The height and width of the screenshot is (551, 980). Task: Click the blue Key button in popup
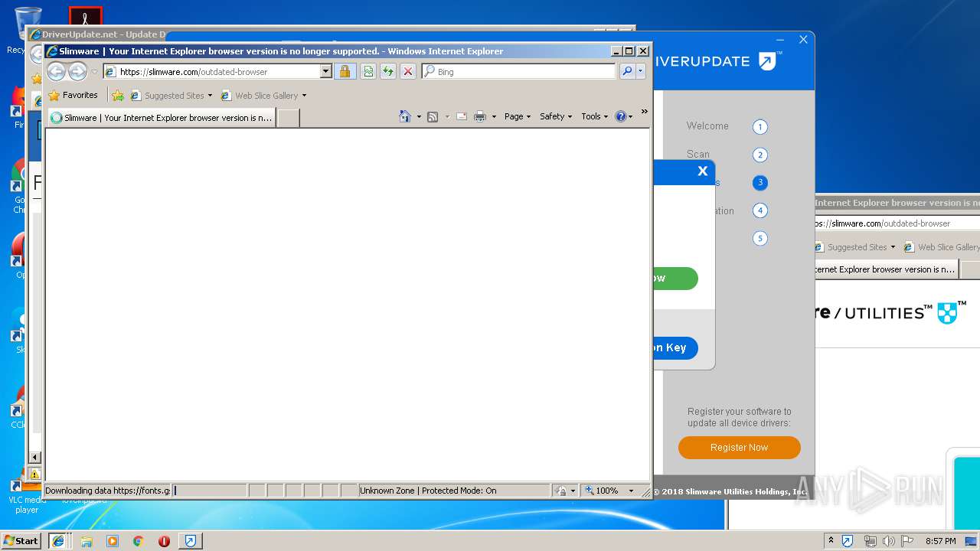(x=675, y=347)
